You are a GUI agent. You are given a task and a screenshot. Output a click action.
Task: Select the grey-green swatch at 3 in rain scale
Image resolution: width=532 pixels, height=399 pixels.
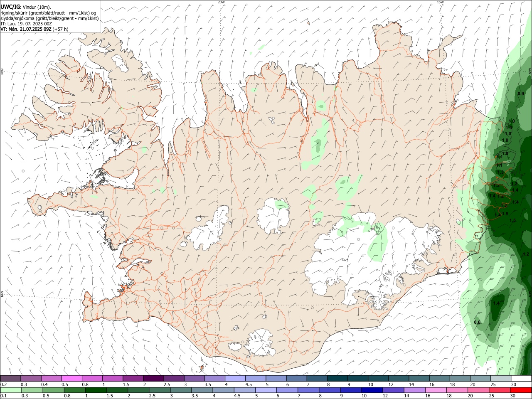coord(180,390)
